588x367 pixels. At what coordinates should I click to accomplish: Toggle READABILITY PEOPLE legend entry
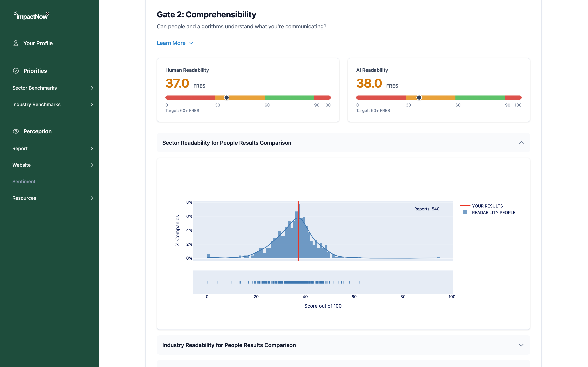tap(489, 212)
